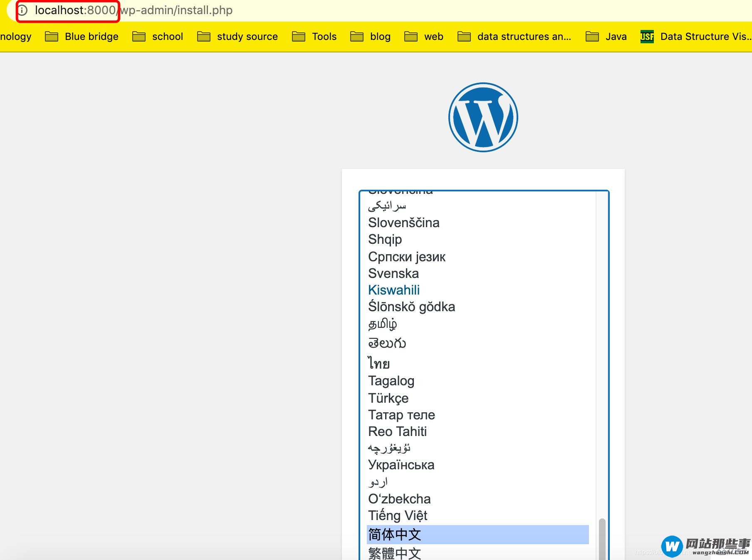Select Oʻzbekcha language option

(477, 499)
